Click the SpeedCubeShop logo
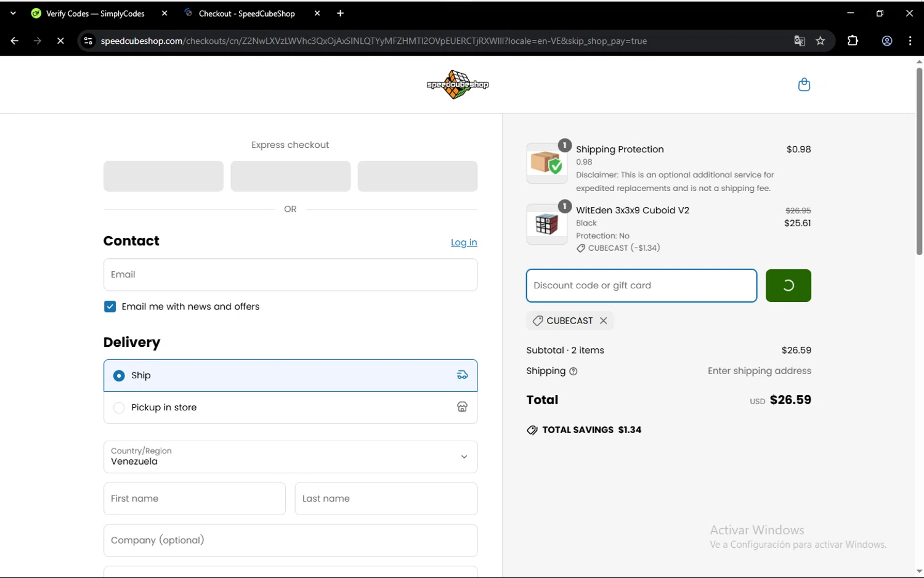The height and width of the screenshot is (578, 924). tap(457, 84)
